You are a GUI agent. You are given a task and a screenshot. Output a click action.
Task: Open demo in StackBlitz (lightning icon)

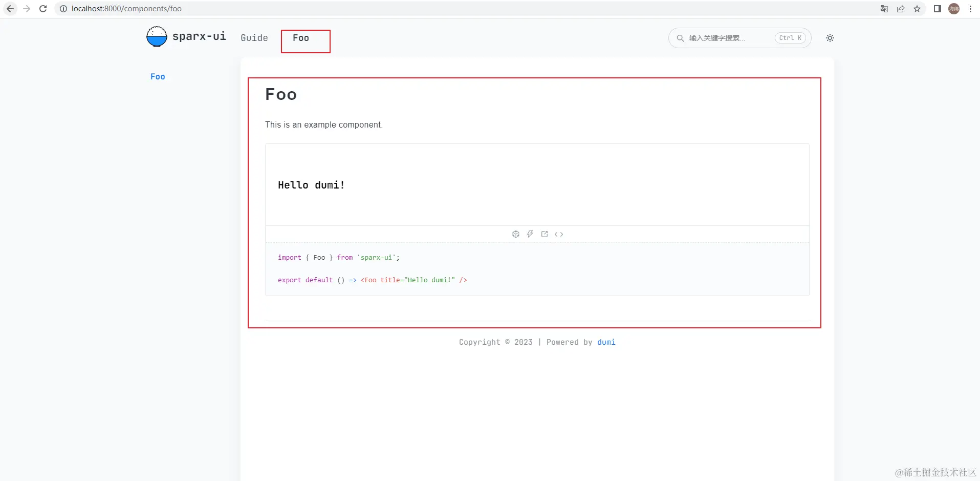point(530,234)
